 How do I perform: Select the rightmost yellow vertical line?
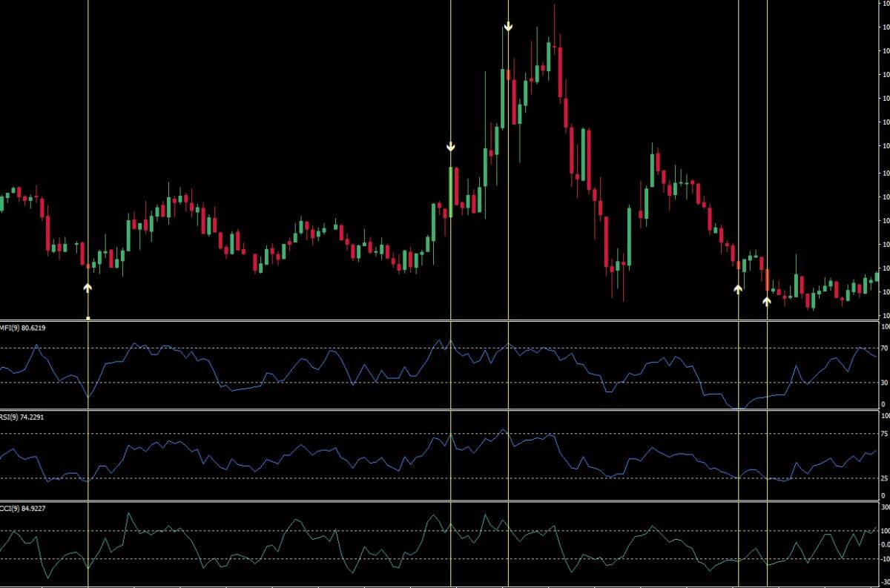pyautogui.click(x=767, y=294)
